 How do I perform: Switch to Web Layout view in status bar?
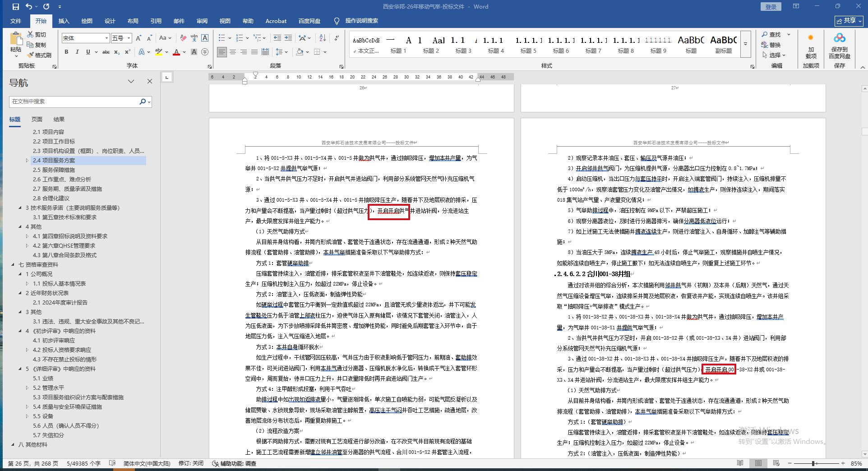[776, 463]
